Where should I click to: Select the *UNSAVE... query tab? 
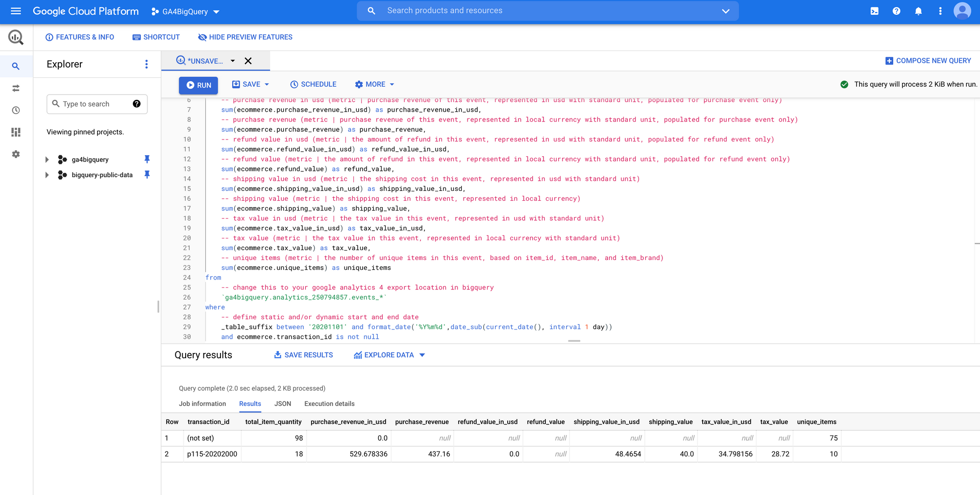pos(200,61)
